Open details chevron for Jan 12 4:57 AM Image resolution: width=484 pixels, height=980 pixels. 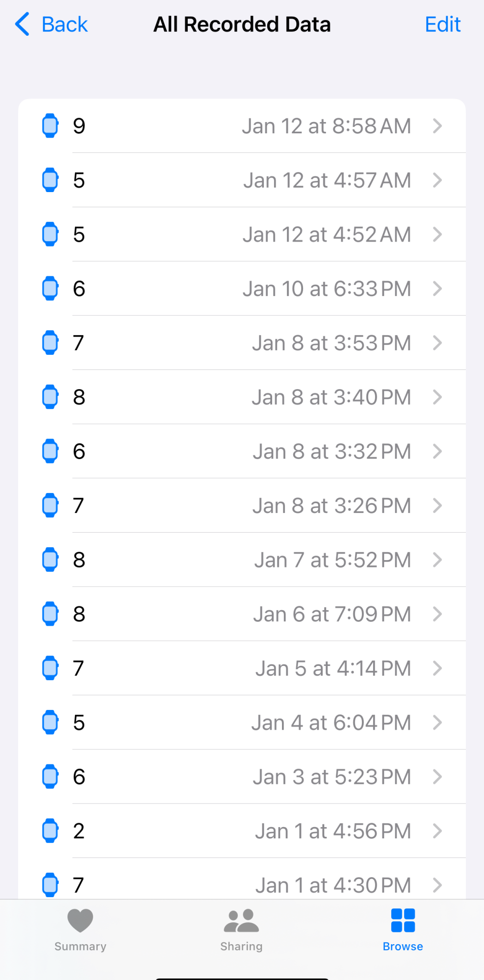point(437,180)
